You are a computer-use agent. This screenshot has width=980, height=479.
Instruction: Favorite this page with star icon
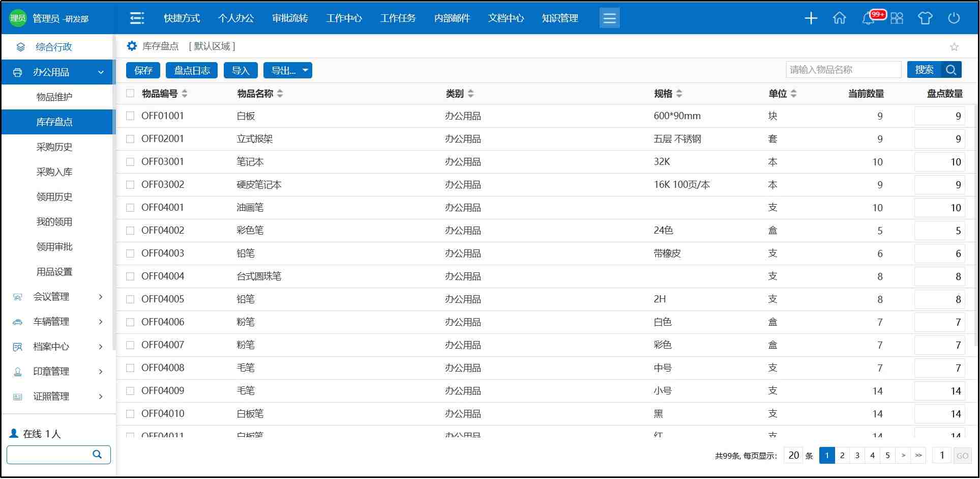click(x=954, y=47)
